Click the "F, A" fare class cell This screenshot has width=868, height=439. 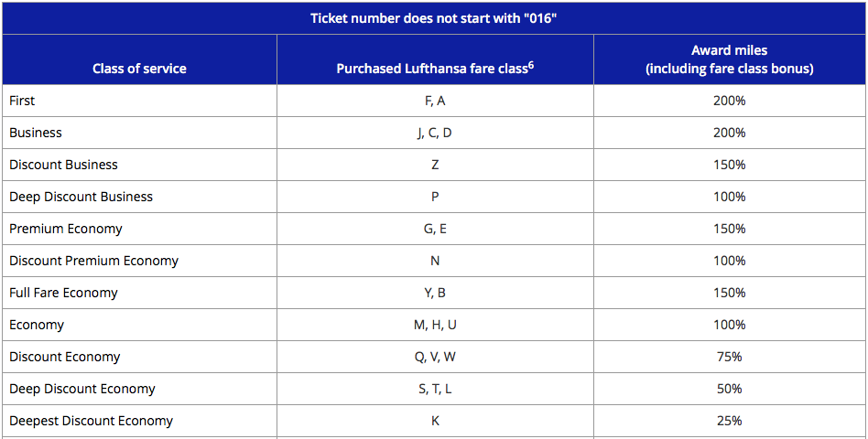point(435,101)
